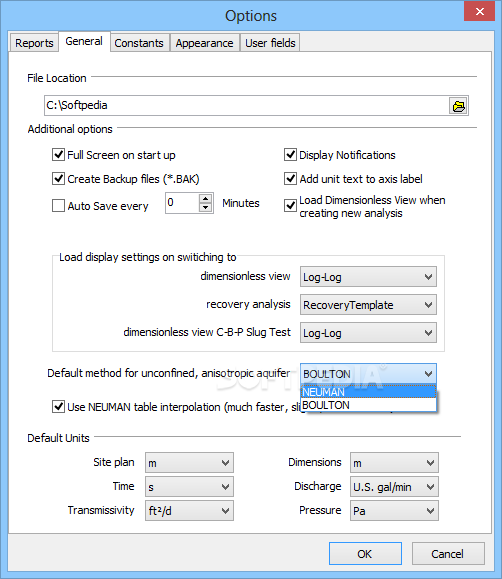This screenshot has width=502, height=579.
Task: Open the recovery analysis RecoveryTemplate dropdown
Action: pyautogui.click(x=368, y=305)
